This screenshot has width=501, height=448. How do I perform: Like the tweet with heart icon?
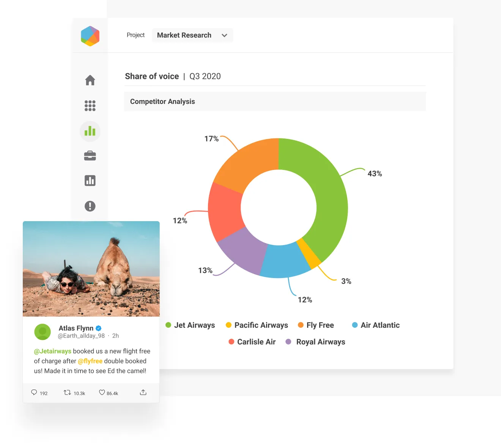(x=102, y=392)
